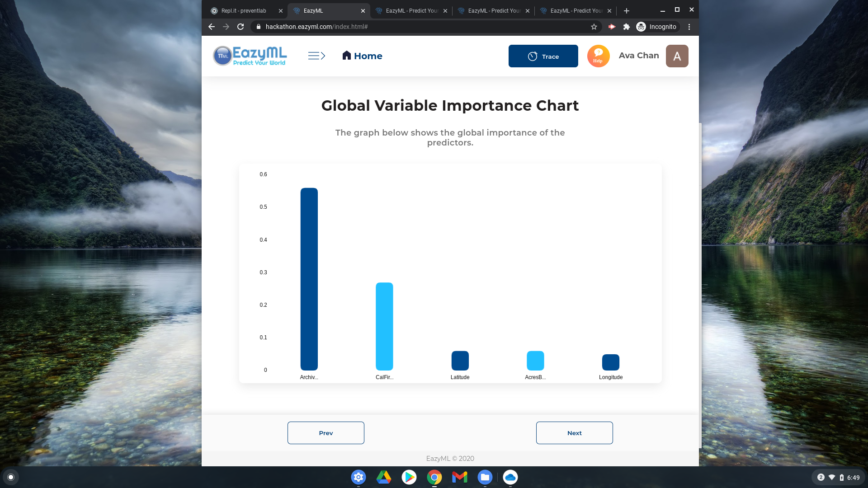This screenshot has width=868, height=488.
Task: Click the user avatar letter A
Action: [677, 56]
